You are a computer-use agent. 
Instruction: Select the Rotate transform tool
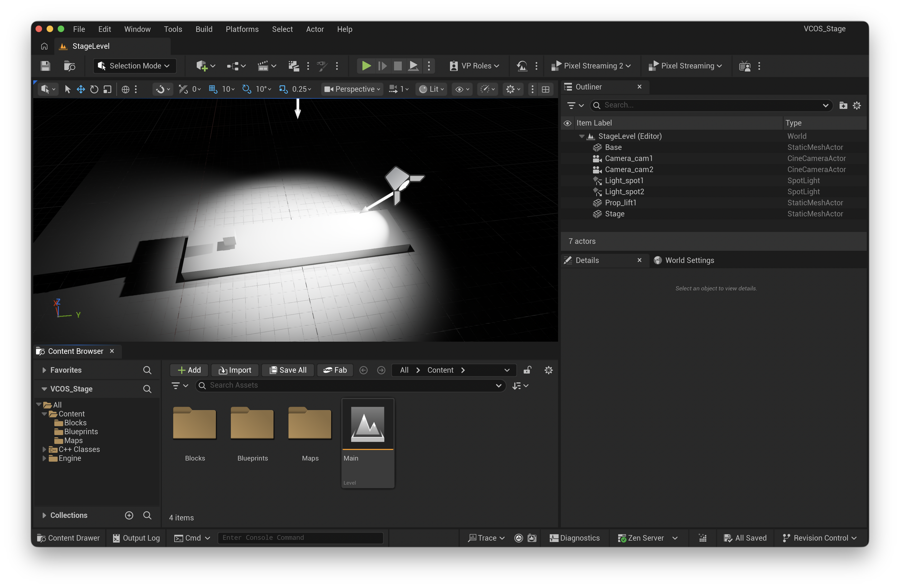click(94, 89)
